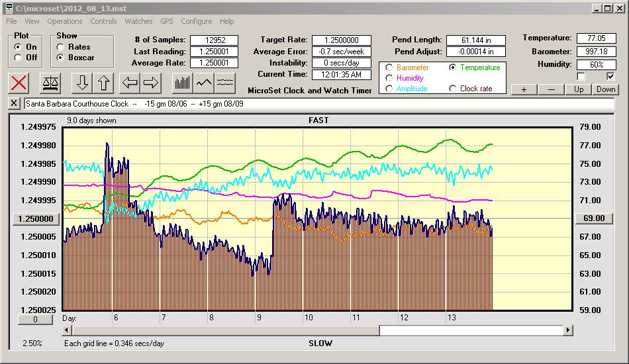Turn Plot to Off
629x364 pixels.
click(18, 58)
